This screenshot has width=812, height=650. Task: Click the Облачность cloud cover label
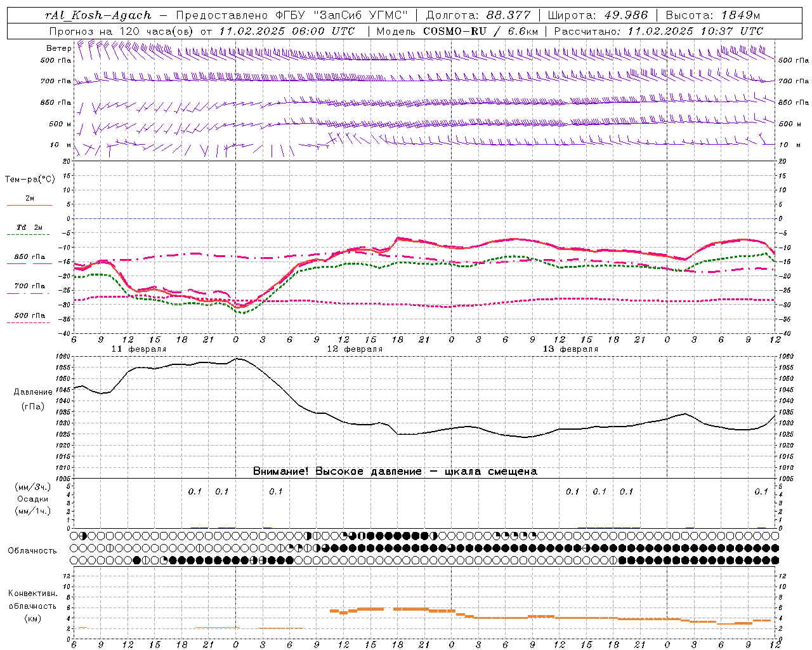point(32,550)
